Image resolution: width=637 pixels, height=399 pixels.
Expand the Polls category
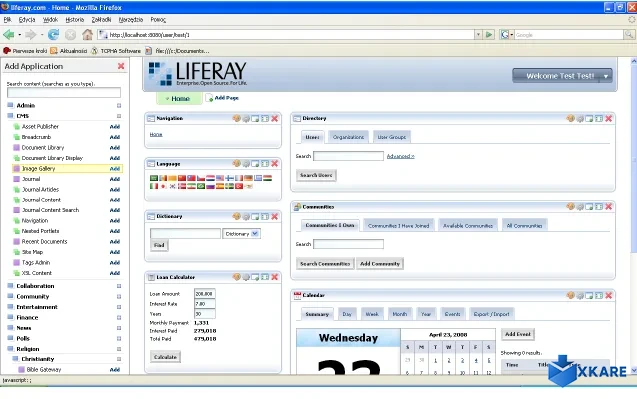[119, 338]
